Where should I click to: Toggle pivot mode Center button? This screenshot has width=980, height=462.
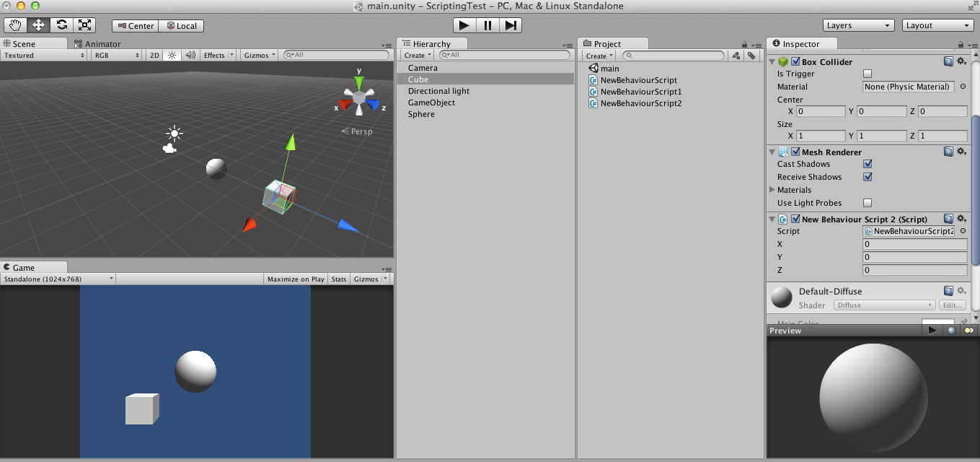tap(135, 25)
